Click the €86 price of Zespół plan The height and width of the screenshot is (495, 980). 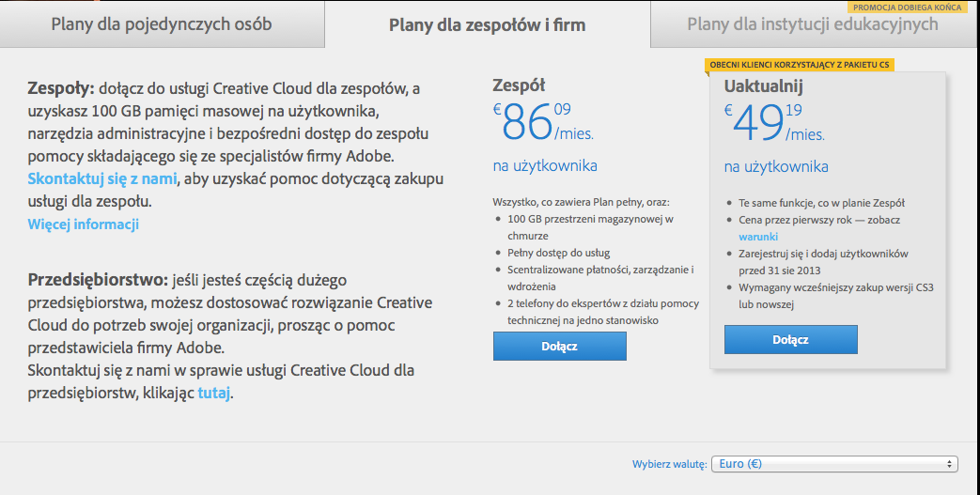pyautogui.click(x=542, y=122)
